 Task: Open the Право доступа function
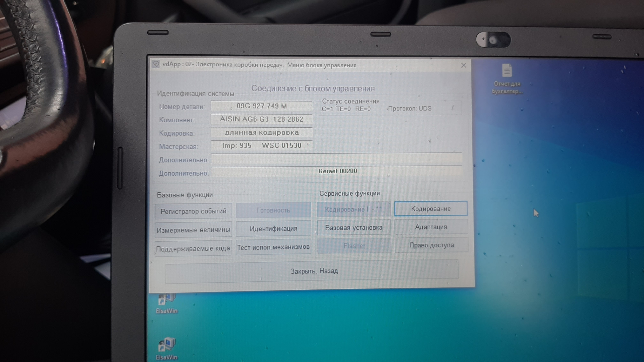[x=431, y=245]
